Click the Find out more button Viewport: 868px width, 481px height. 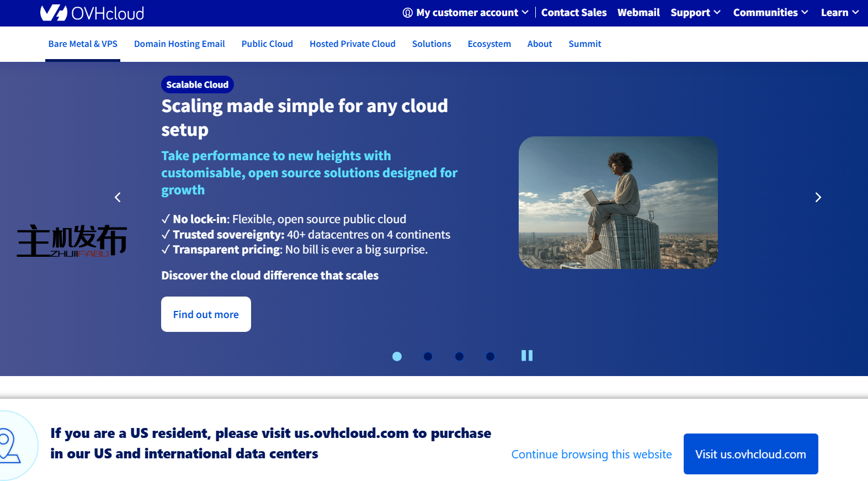tap(206, 314)
